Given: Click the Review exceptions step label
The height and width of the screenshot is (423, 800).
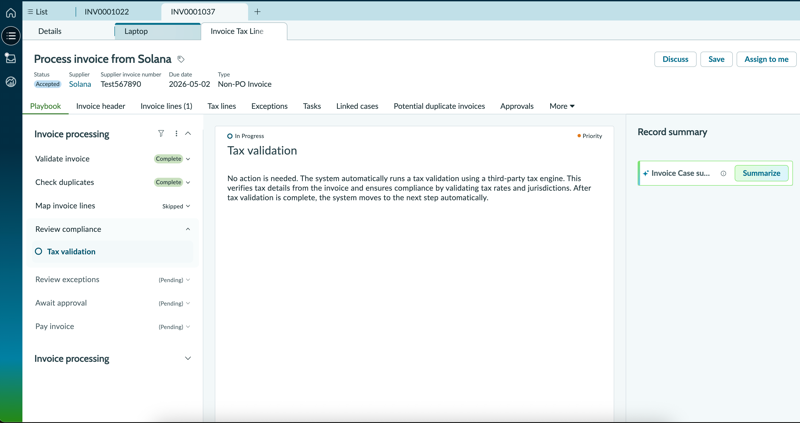Looking at the screenshot, I should point(67,280).
